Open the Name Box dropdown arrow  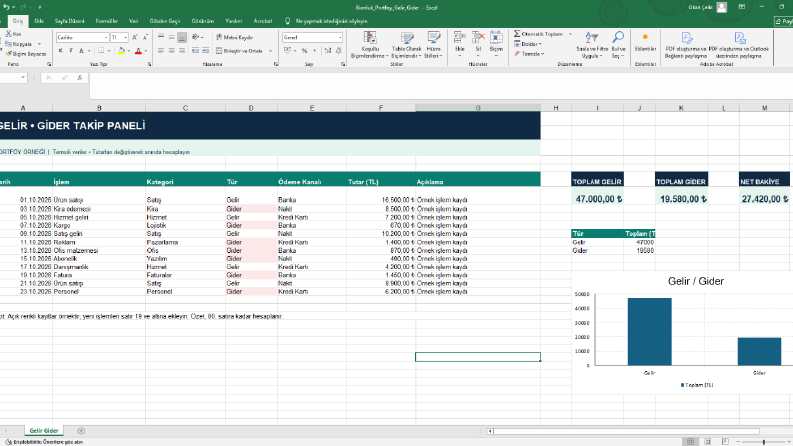click(x=23, y=77)
